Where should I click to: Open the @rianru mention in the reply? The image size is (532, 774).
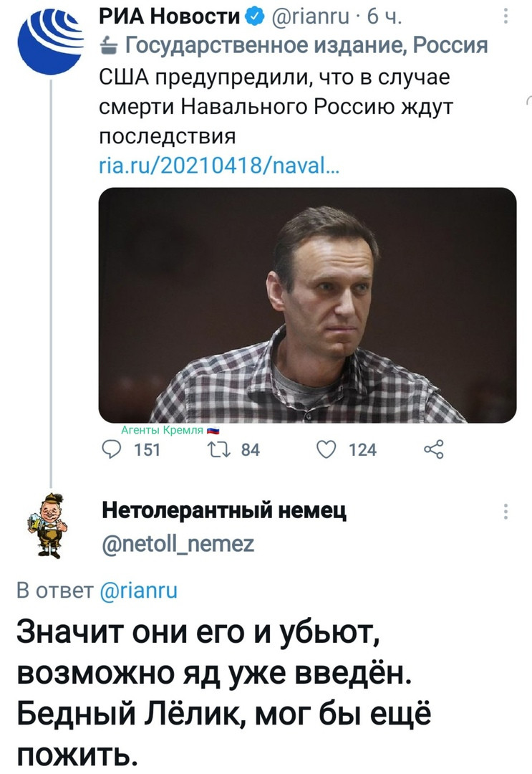click(x=138, y=591)
